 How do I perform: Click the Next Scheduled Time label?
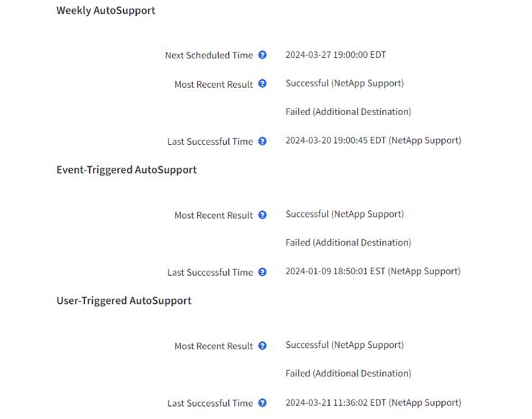209,55
